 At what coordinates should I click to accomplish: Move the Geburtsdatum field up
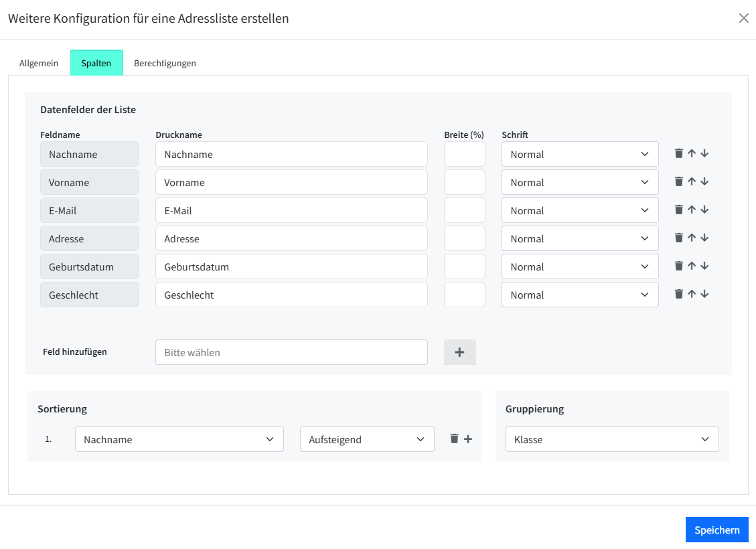692,266
